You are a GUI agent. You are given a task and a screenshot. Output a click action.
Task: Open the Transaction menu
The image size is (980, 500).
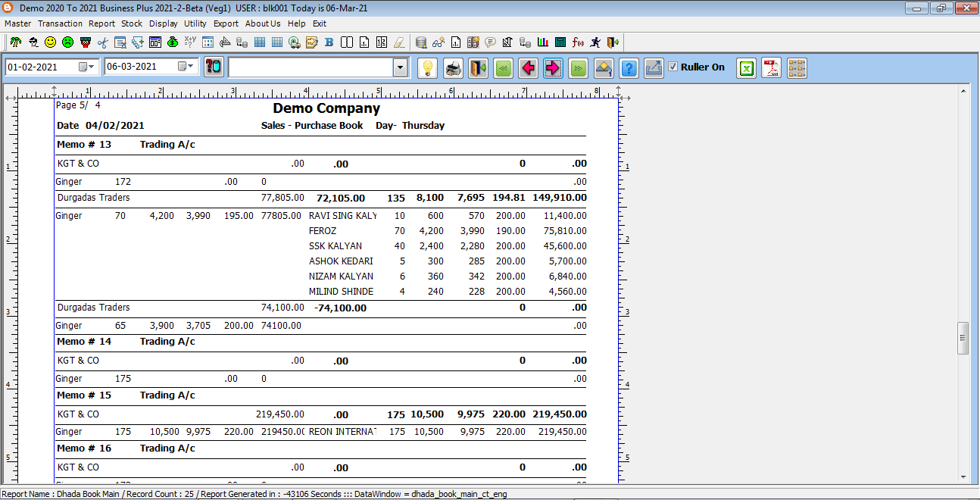pyautogui.click(x=60, y=23)
